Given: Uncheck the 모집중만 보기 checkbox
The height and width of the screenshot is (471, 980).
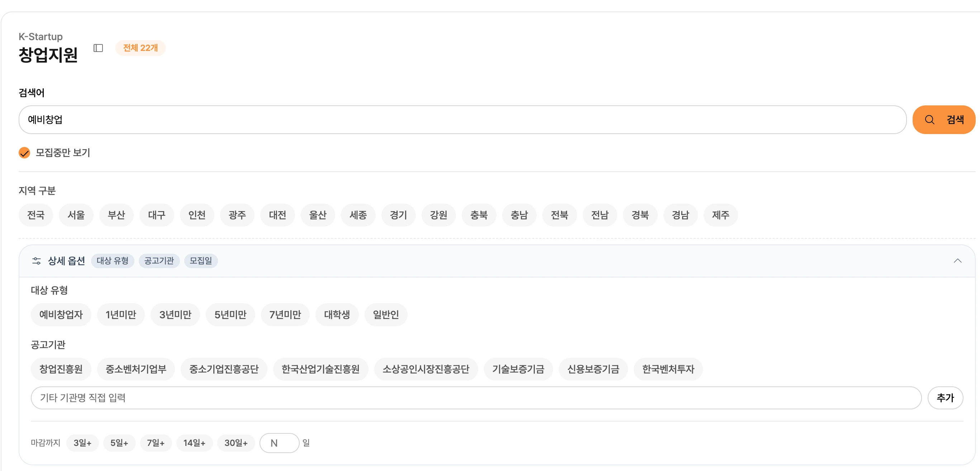Looking at the screenshot, I should (x=24, y=153).
